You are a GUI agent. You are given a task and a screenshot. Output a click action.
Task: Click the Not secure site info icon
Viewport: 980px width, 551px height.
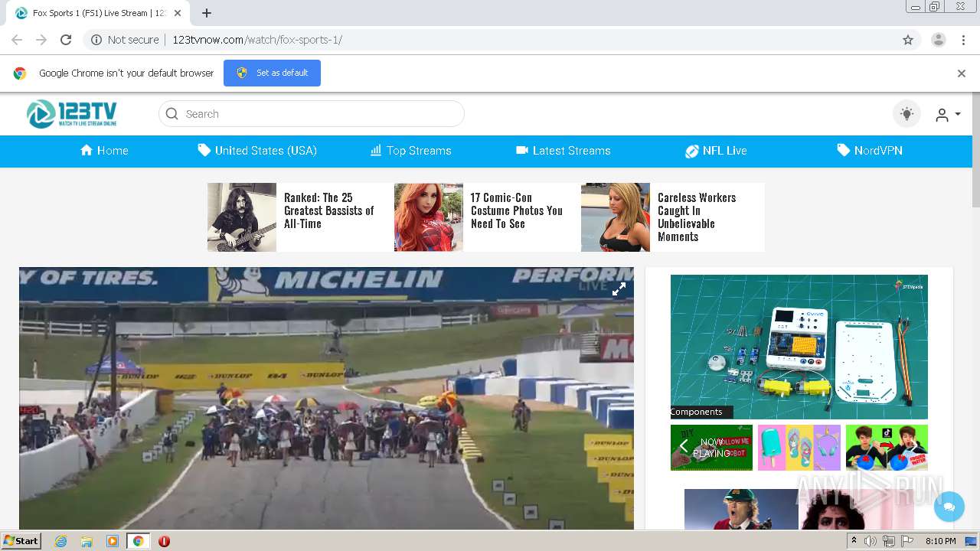96,40
